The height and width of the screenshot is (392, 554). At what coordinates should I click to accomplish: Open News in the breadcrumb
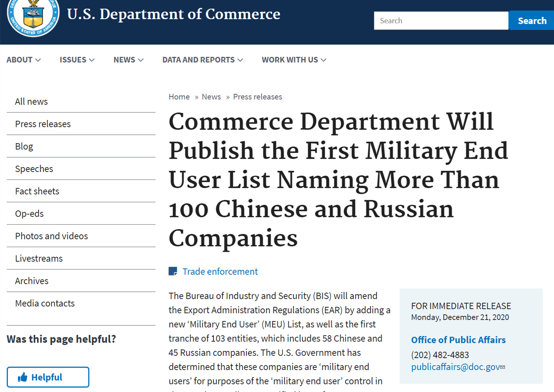coord(211,97)
